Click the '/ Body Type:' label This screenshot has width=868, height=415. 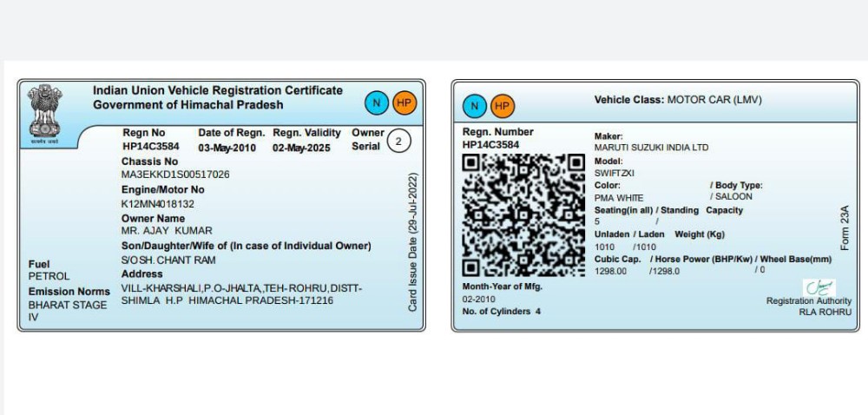(x=736, y=186)
